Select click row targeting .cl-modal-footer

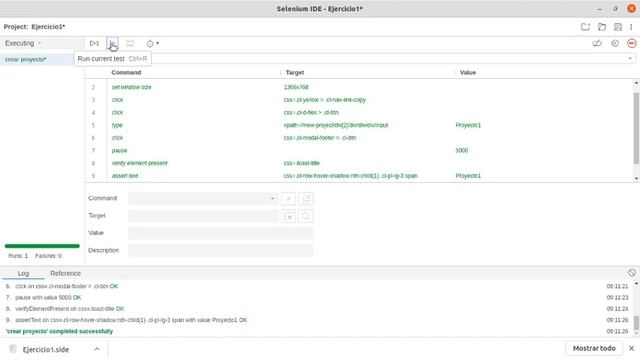click(x=359, y=138)
